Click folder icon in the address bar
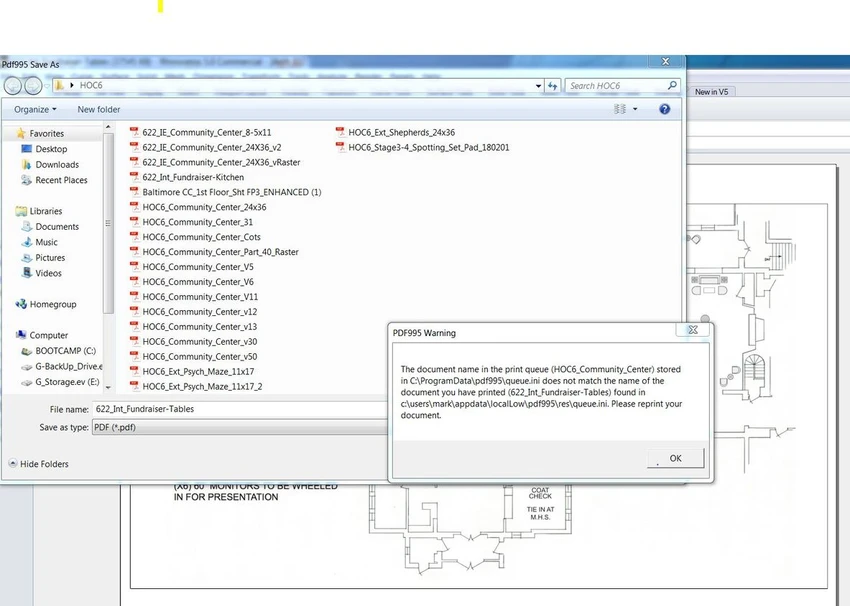 (59, 86)
